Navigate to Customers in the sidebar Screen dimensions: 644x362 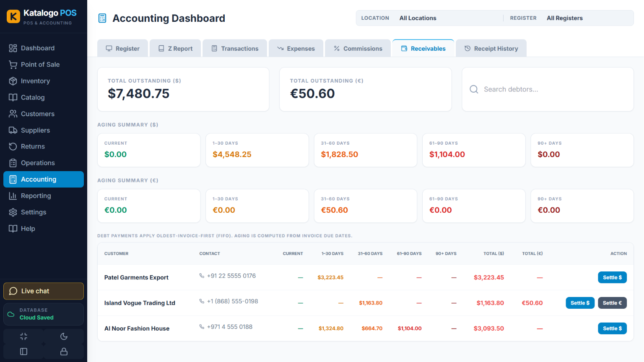coord(44,114)
